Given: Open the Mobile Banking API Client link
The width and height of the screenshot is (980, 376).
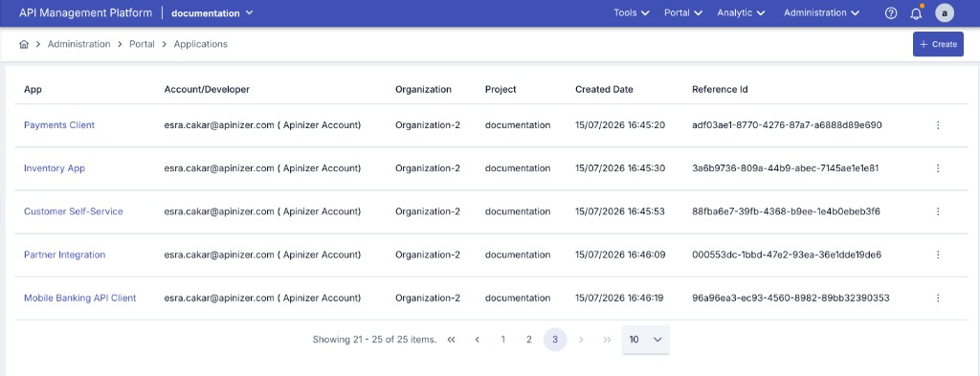Looking at the screenshot, I should tap(80, 298).
